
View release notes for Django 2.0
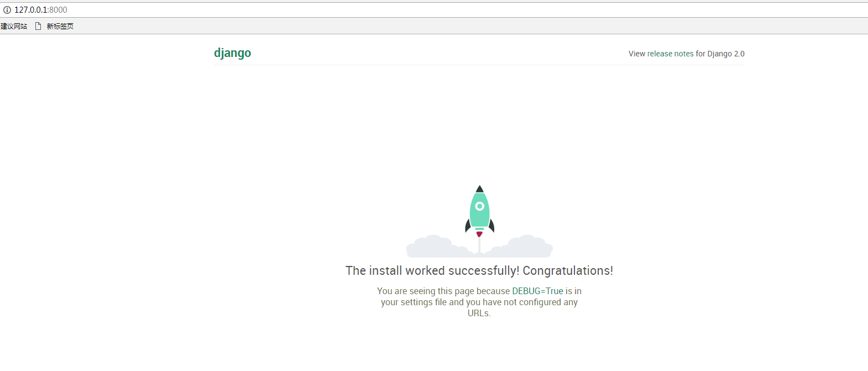pyautogui.click(x=686, y=54)
